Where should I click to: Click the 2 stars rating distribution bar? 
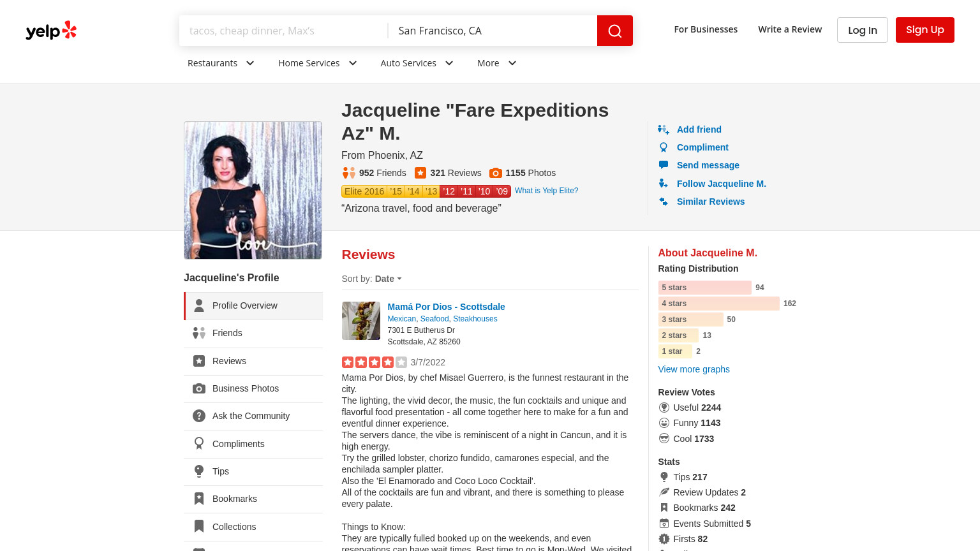click(678, 335)
